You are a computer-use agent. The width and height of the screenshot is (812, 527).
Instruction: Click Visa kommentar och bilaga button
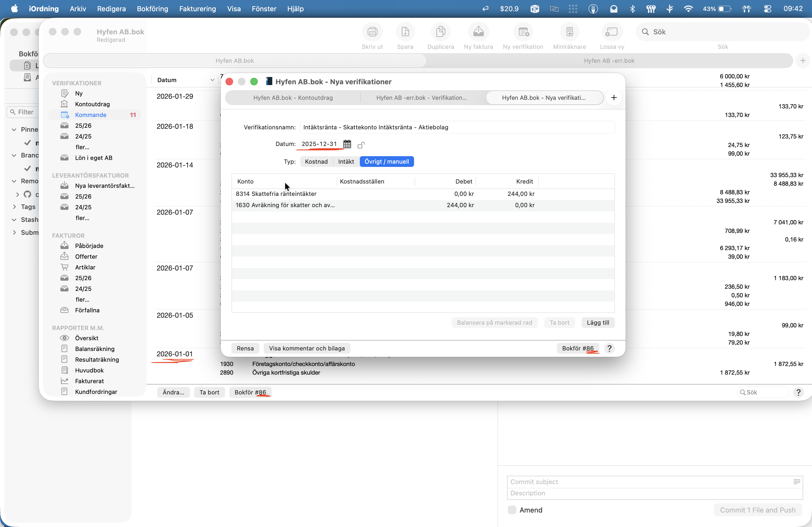coord(306,348)
